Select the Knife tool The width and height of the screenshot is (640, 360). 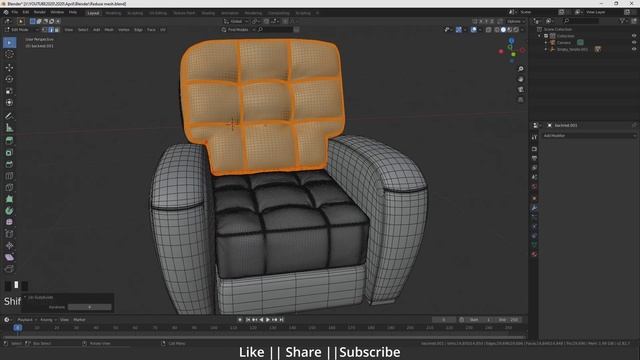click(x=9, y=188)
